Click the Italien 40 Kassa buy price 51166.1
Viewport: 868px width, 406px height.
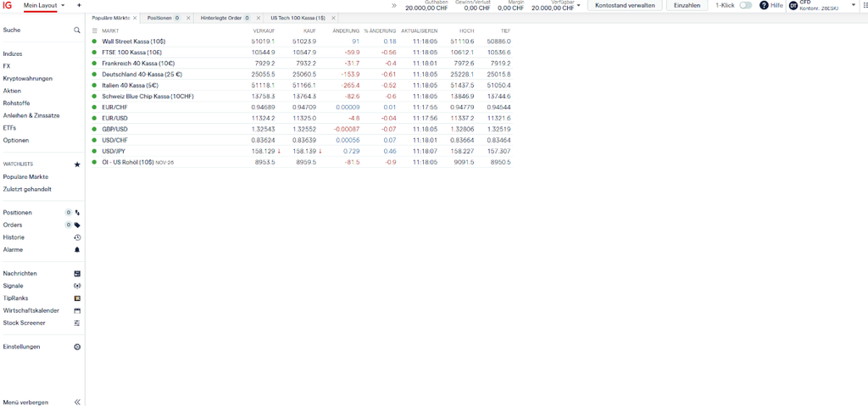(304, 86)
